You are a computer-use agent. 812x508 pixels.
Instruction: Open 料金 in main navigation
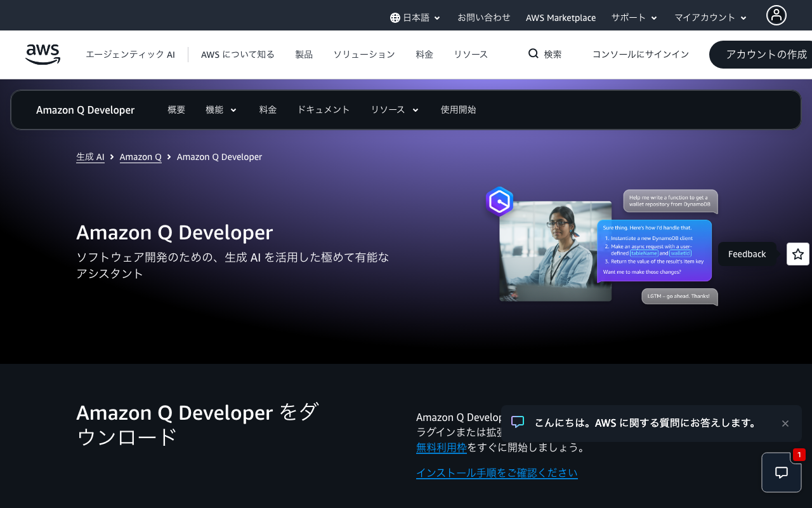[424, 55]
